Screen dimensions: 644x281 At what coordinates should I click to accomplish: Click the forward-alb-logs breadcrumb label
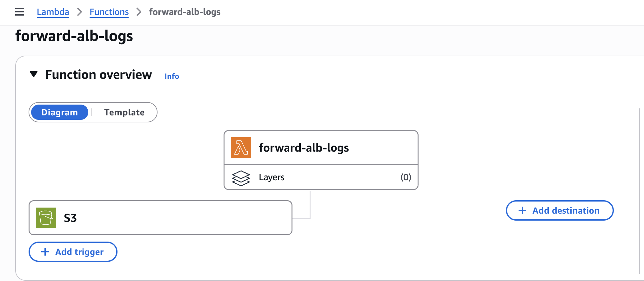[184, 12]
